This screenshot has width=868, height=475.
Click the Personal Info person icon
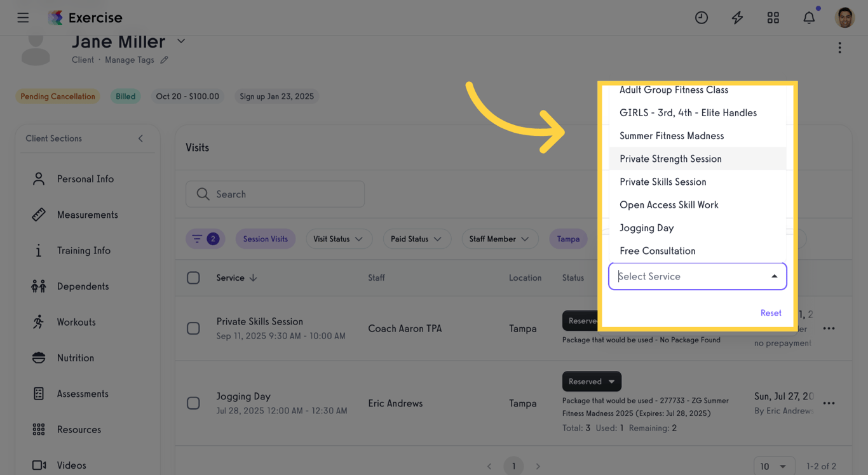point(39,179)
